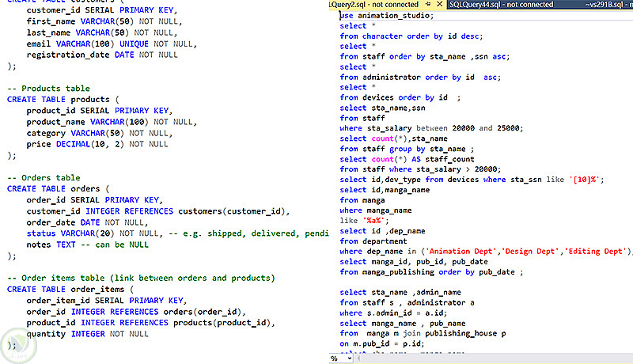Click 'registration_date DATE NOT NULL' line
Viewport: 633px width, 364px height.
[102, 55]
